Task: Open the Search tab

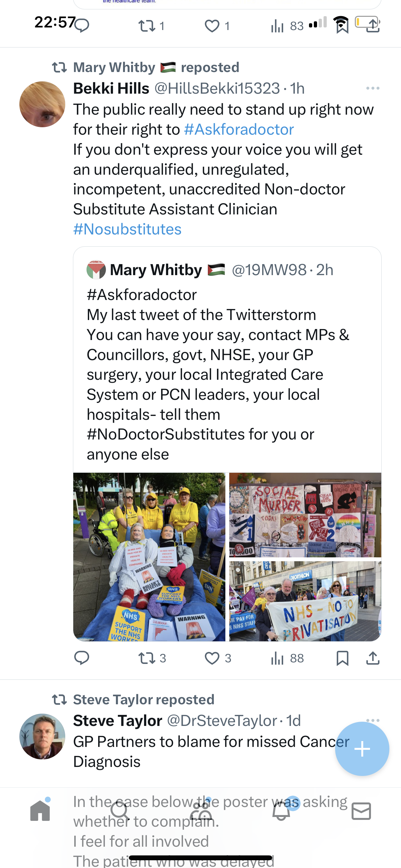Action: click(120, 811)
